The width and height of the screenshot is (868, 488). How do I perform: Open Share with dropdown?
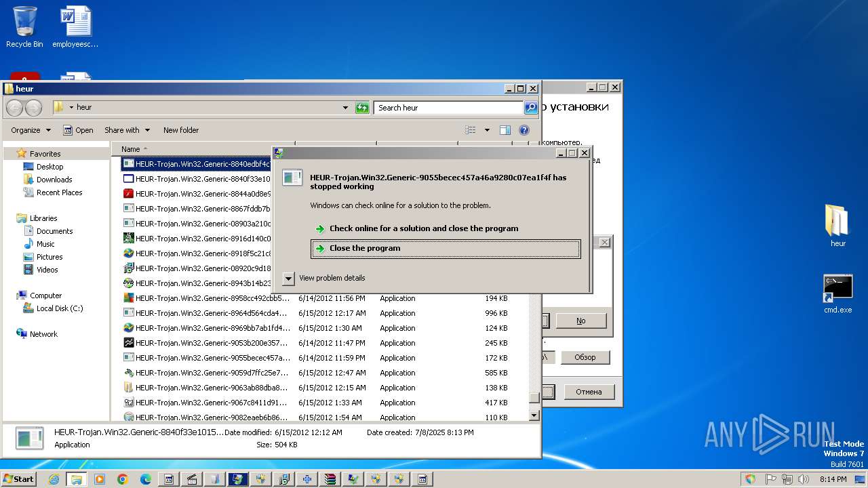[x=126, y=130]
